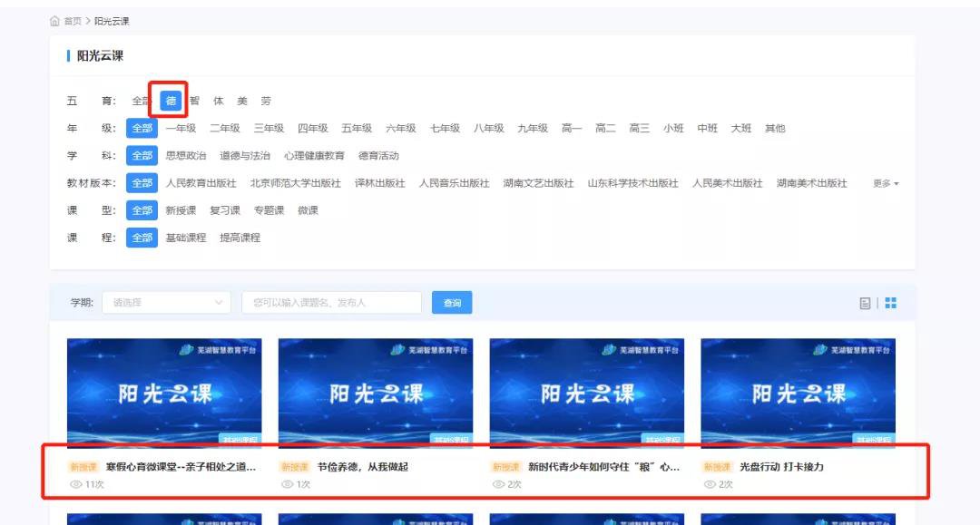Click the eye icon under 光盘行动 course
The image size is (980, 525).
(x=710, y=485)
